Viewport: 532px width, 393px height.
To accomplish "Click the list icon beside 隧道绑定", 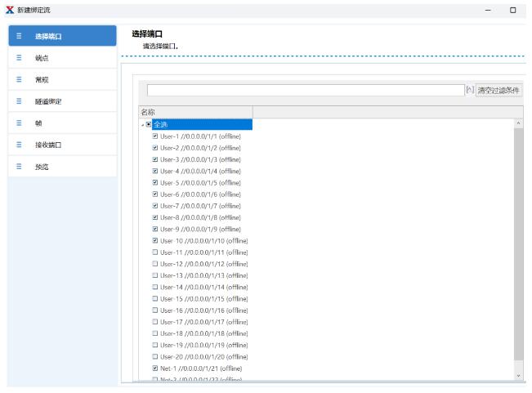I will tap(18, 101).
